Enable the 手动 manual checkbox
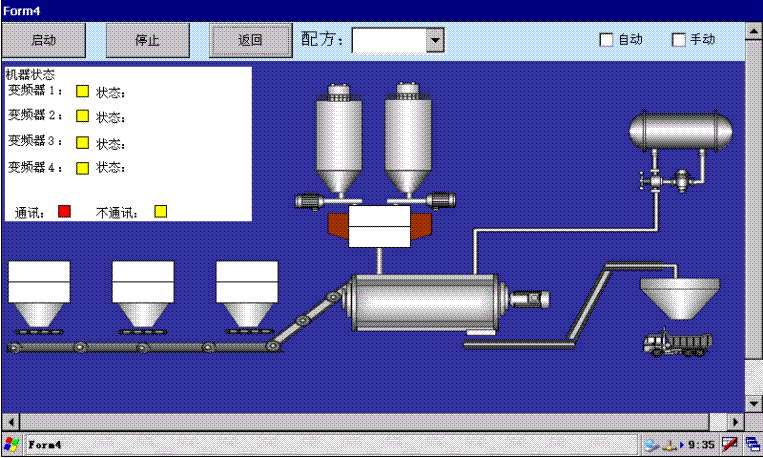Viewport: 763px width, 458px height. [x=678, y=40]
